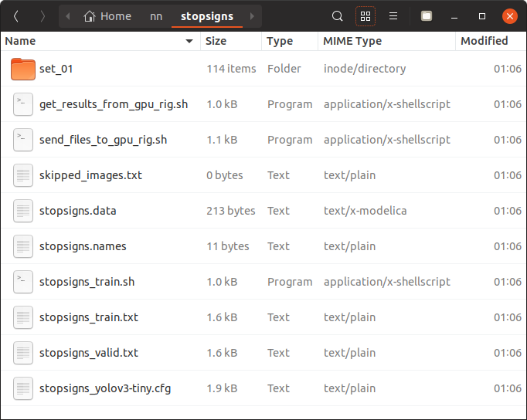Select the set_01 folder icon
Image resolution: width=527 pixels, height=420 pixels.
click(23, 69)
